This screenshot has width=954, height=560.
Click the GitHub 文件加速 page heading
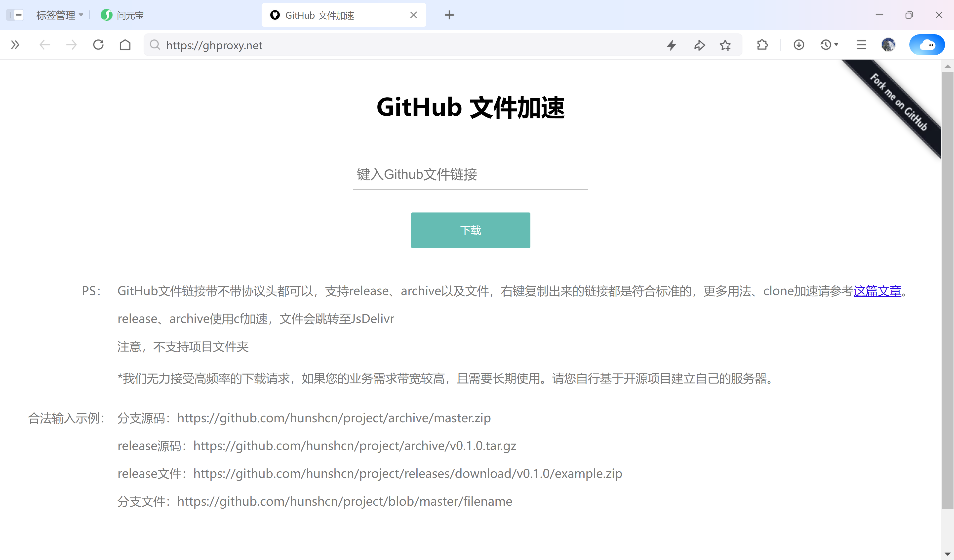470,107
